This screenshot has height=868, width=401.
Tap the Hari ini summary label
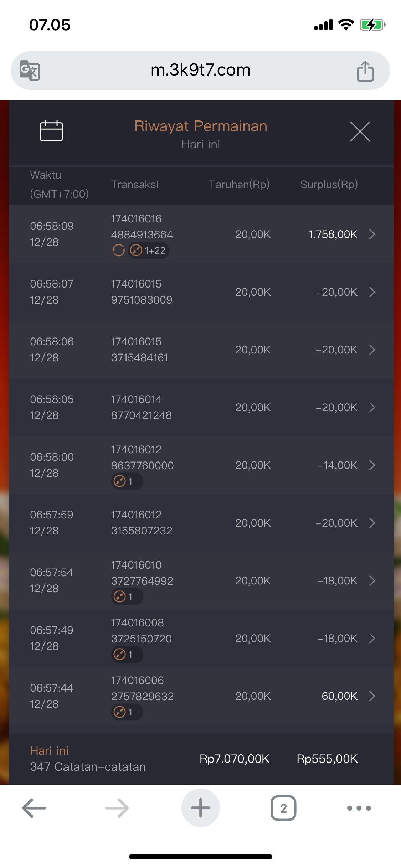click(x=49, y=751)
